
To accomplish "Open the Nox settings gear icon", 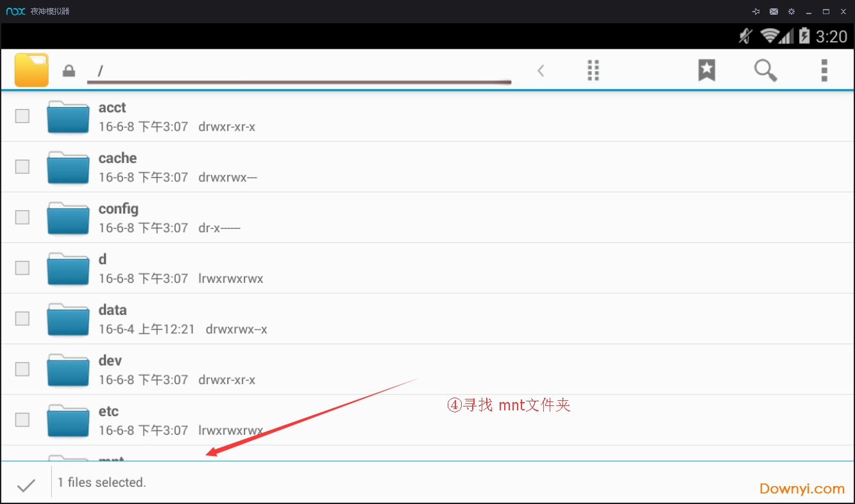I will tap(792, 12).
